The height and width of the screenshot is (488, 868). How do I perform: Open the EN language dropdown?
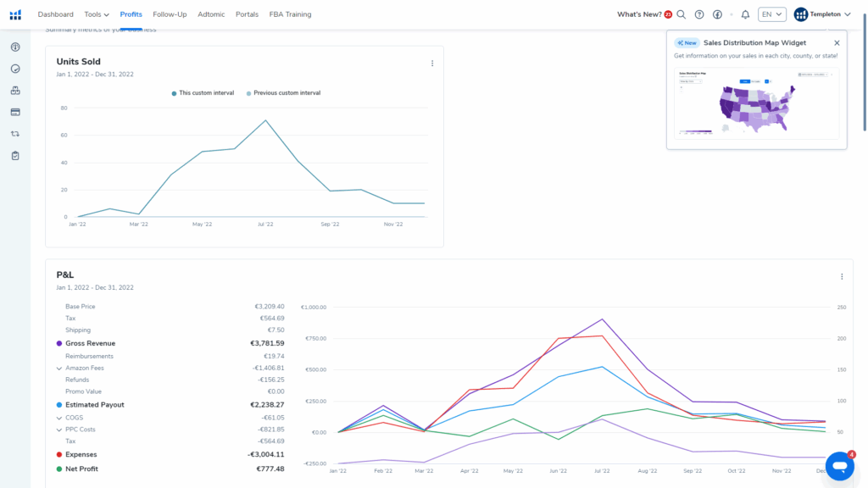[x=772, y=14]
